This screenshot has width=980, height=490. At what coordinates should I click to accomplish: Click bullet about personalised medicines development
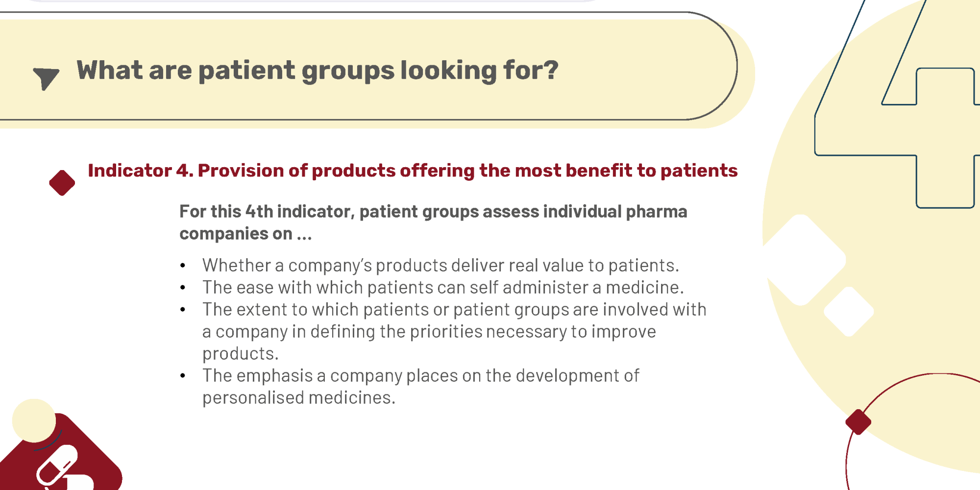click(x=421, y=386)
